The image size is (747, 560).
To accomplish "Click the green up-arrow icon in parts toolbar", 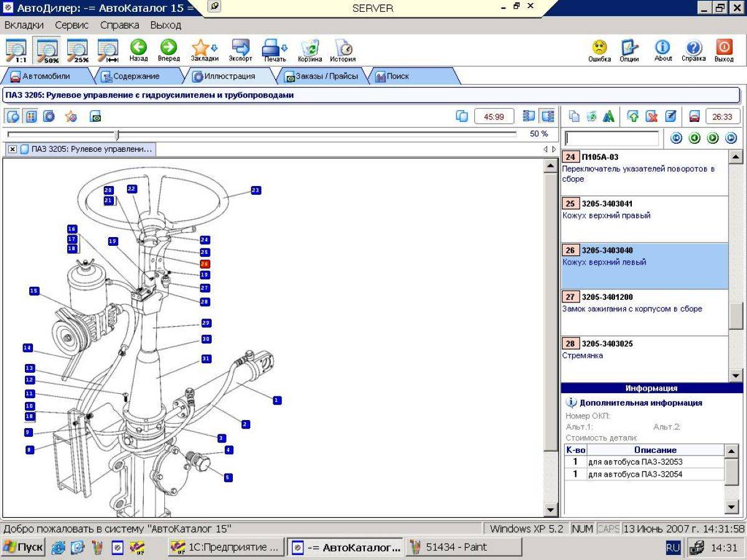I will [633, 116].
